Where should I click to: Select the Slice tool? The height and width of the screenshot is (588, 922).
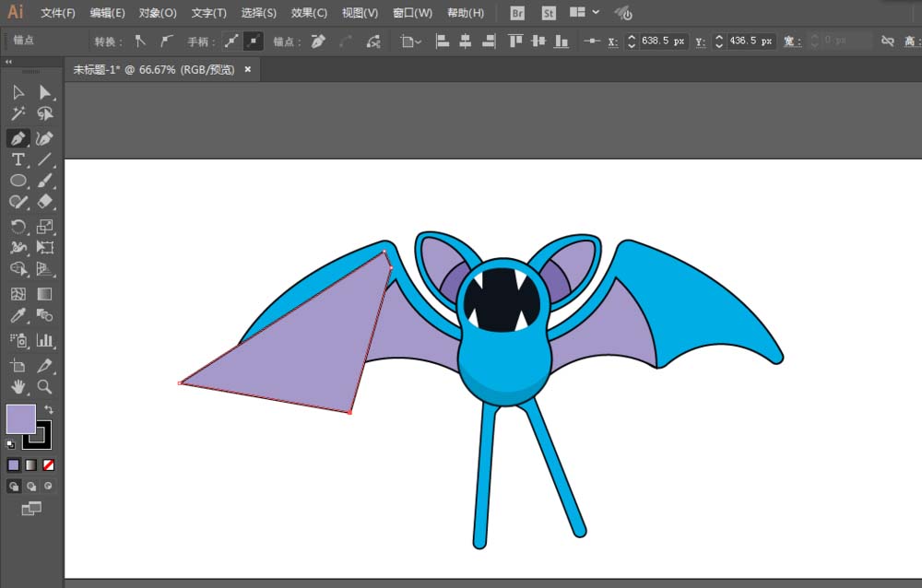[44, 366]
